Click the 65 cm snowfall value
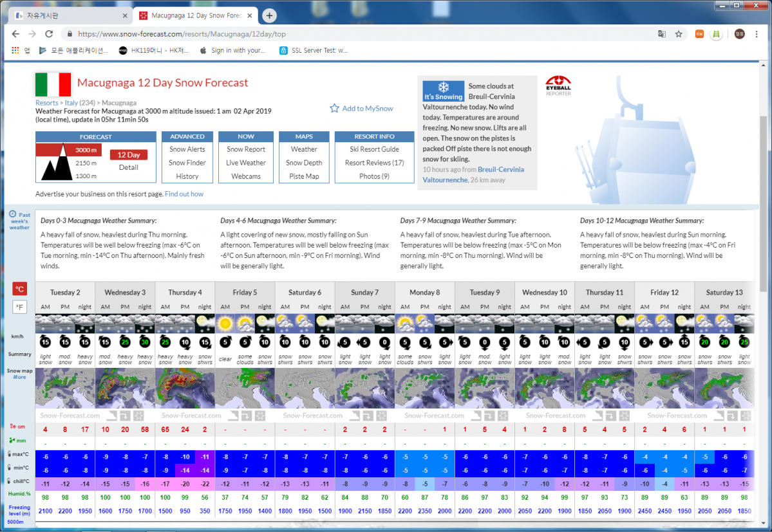The height and width of the screenshot is (532, 772). 165,429
